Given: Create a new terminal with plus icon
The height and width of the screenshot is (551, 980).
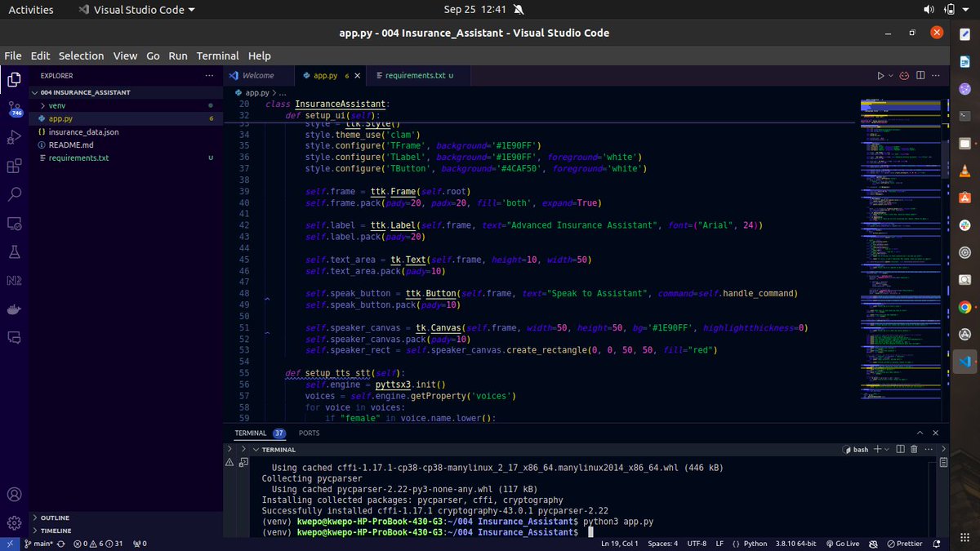Looking at the screenshot, I should (x=878, y=449).
